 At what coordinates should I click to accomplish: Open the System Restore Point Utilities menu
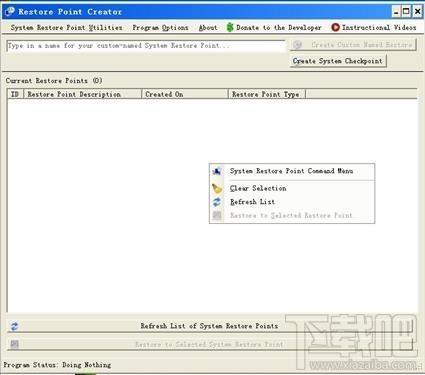(66, 28)
